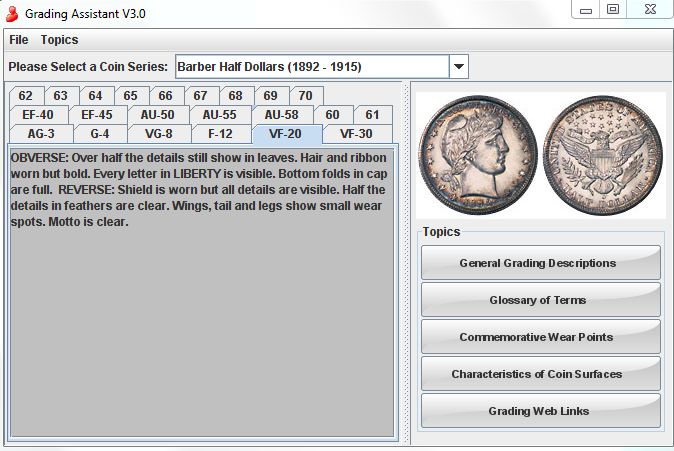The height and width of the screenshot is (451, 674).
Task: Click the General Grading Descriptions button
Action: [540, 263]
